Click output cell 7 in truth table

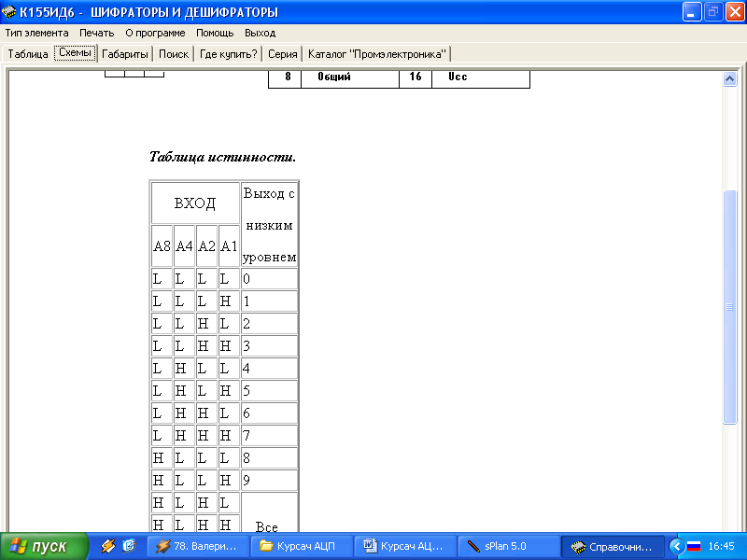(269, 435)
